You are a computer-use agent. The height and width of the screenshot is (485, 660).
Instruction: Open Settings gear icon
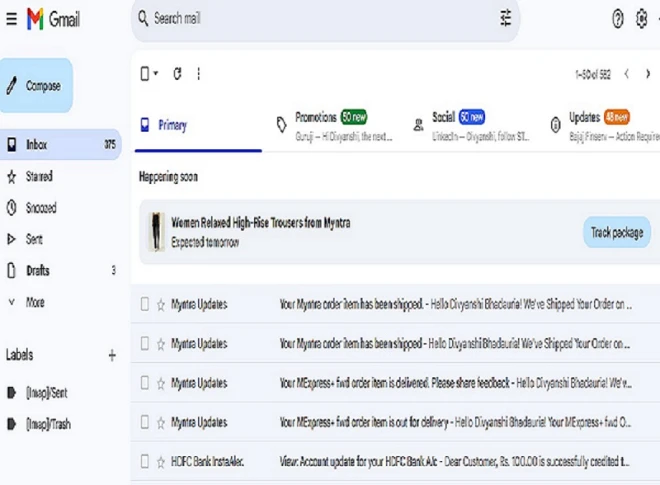641,19
